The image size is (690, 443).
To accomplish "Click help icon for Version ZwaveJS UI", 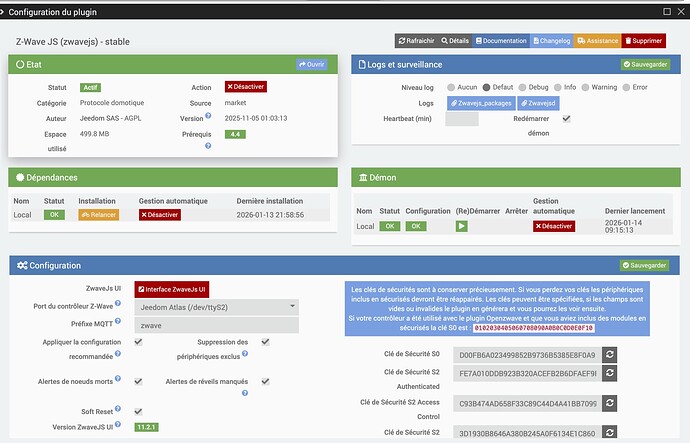I will click(118, 425).
